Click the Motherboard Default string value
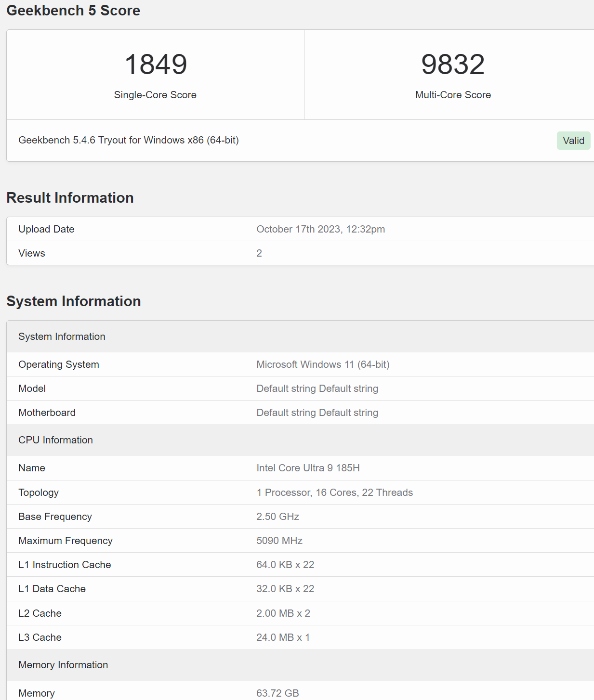This screenshot has width=594, height=700. point(317,413)
